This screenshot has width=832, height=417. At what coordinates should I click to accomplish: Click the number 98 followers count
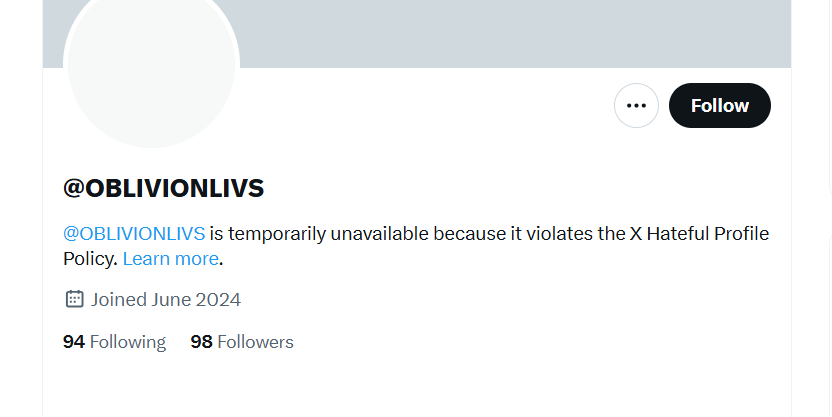[201, 342]
